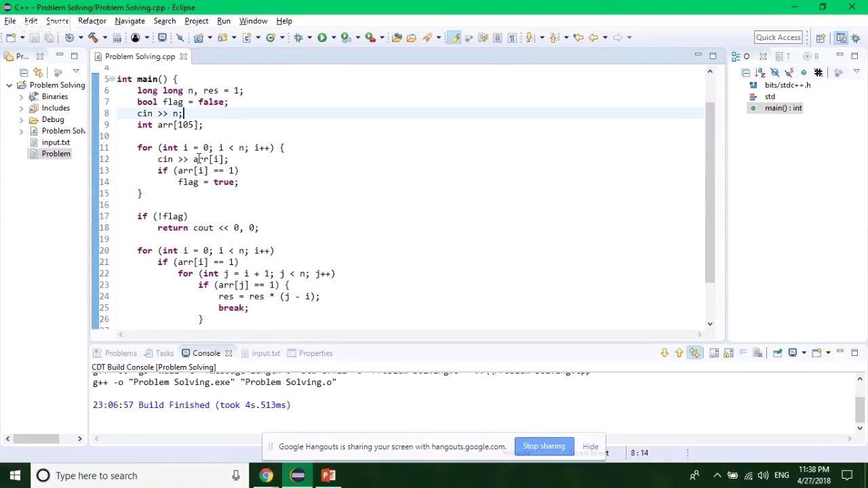Select input.txt in Project Explorer

(x=56, y=142)
